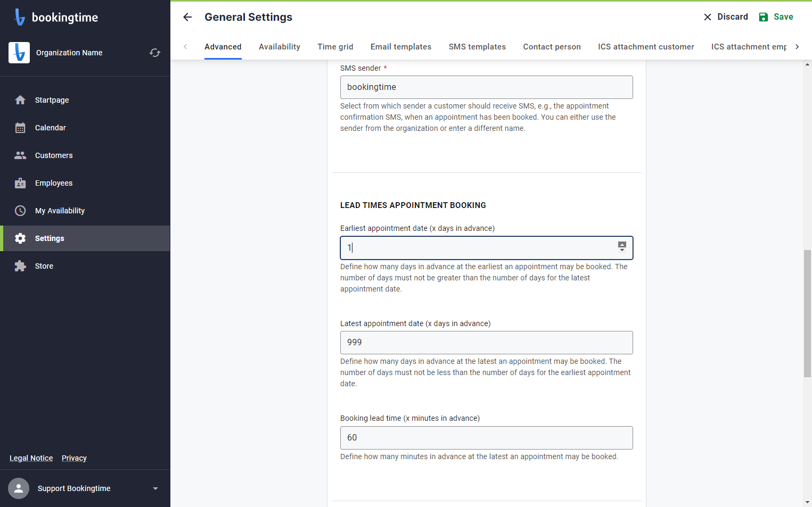Click the Settings gear icon
The image size is (812, 507).
(20, 238)
